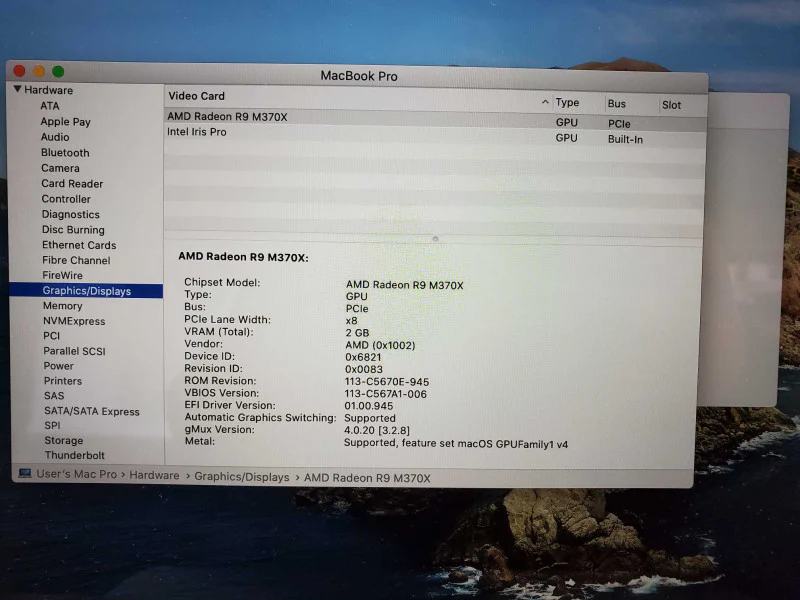Click PCIe bus cell in AMD row

coord(619,124)
